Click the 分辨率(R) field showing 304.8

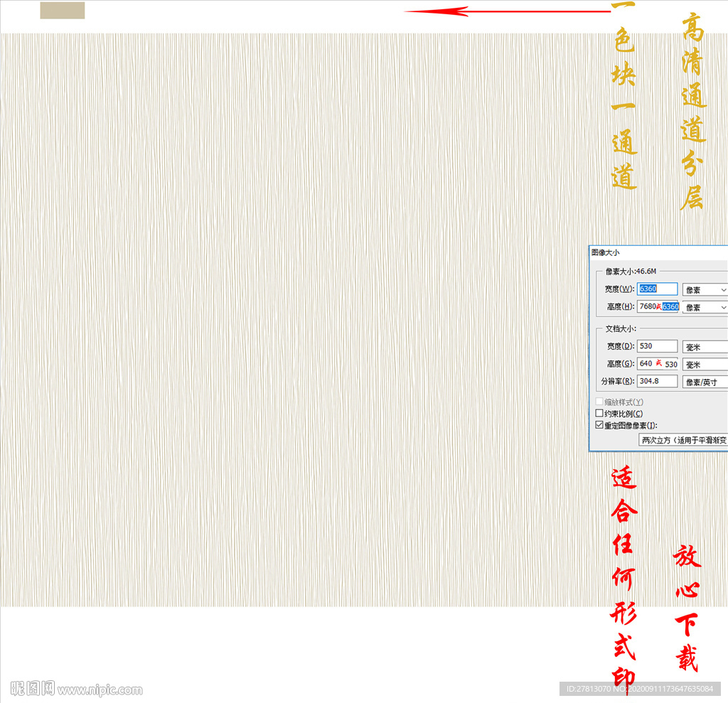click(657, 381)
